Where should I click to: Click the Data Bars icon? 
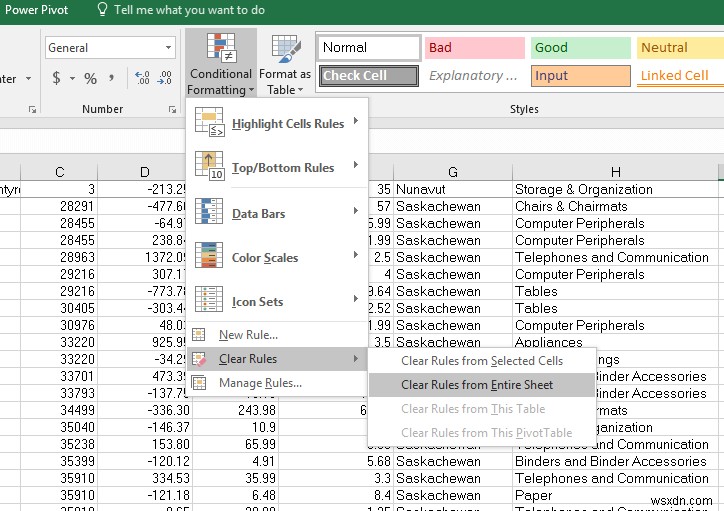(209, 211)
